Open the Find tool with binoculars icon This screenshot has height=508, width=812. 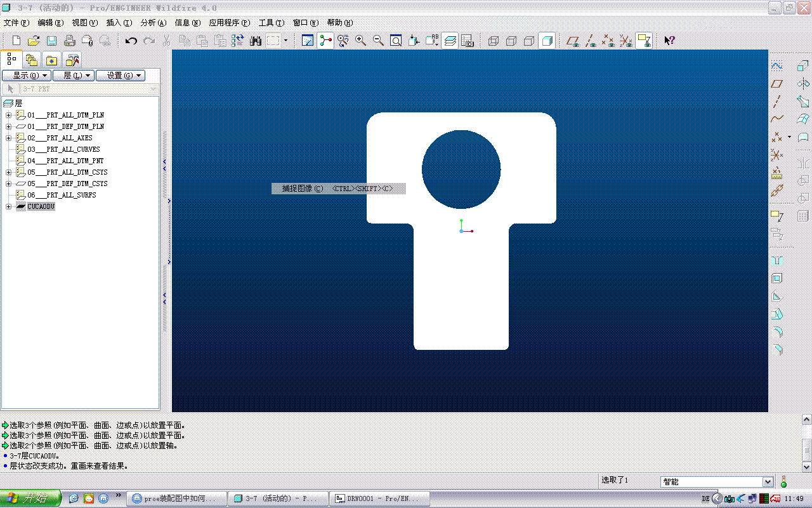(256, 41)
